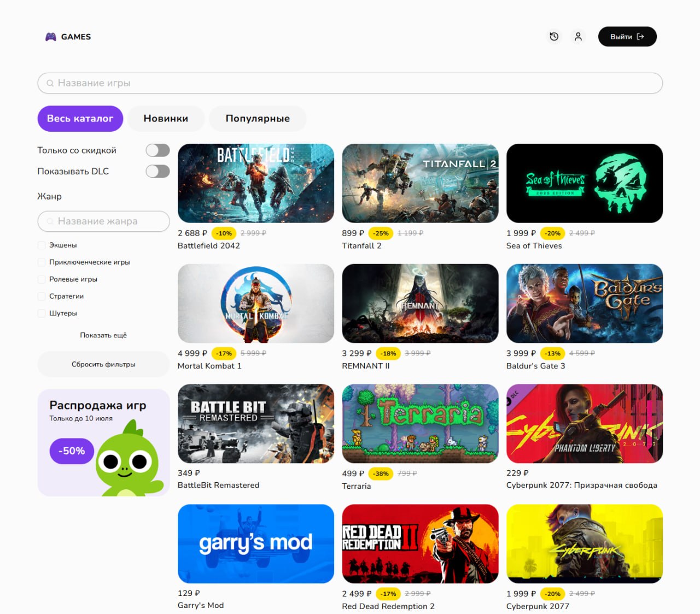Click the -50% badge on the sale banner
The height and width of the screenshot is (614, 700).
pos(72,451)
